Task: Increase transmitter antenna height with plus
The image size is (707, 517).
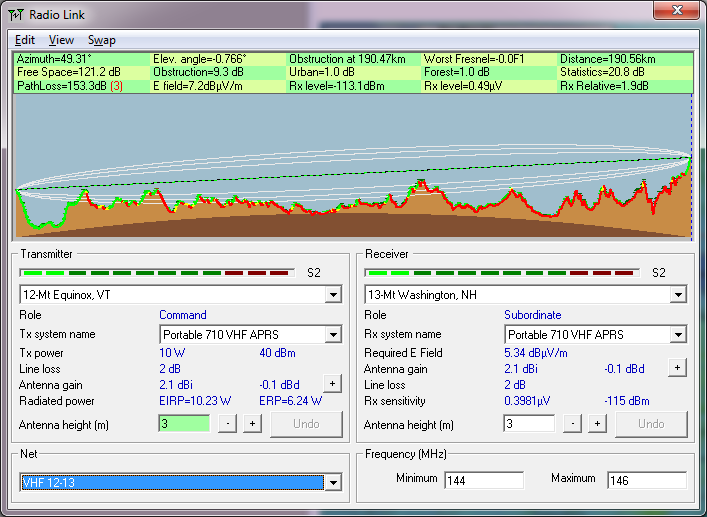Action: coord(252,424)
